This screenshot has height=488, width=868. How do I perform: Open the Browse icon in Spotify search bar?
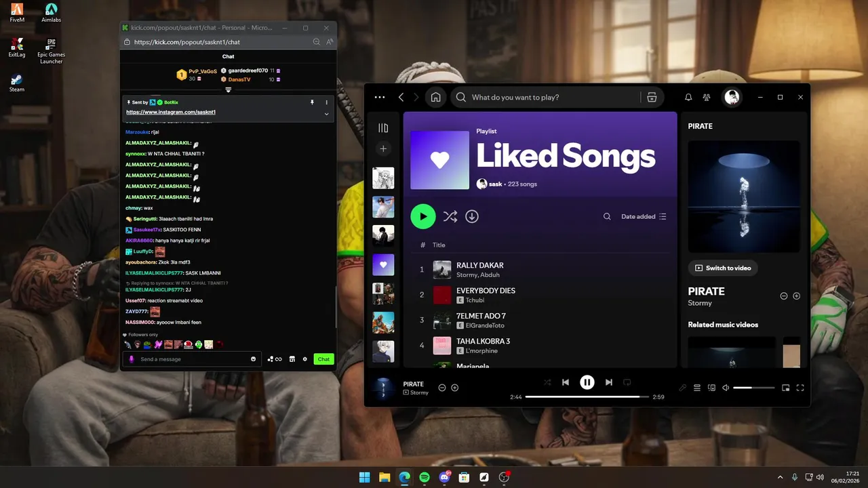point(652,97)
